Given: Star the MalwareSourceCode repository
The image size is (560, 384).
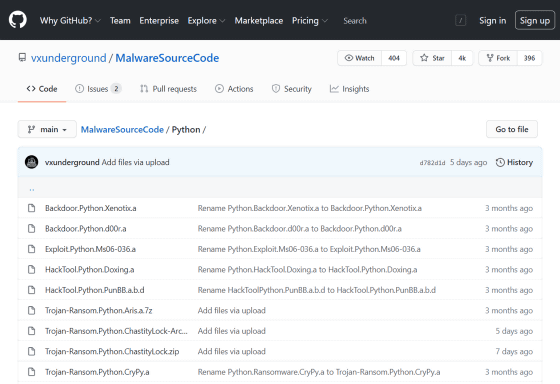Looking at the screenshot, I should click(x=432, y=58).
